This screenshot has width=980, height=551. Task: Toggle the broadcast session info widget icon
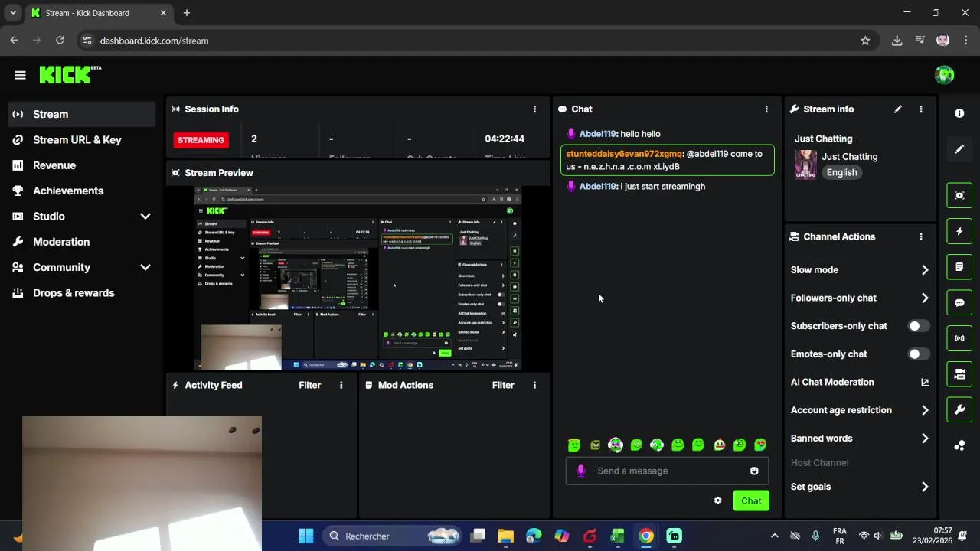[x=959, y=338]
